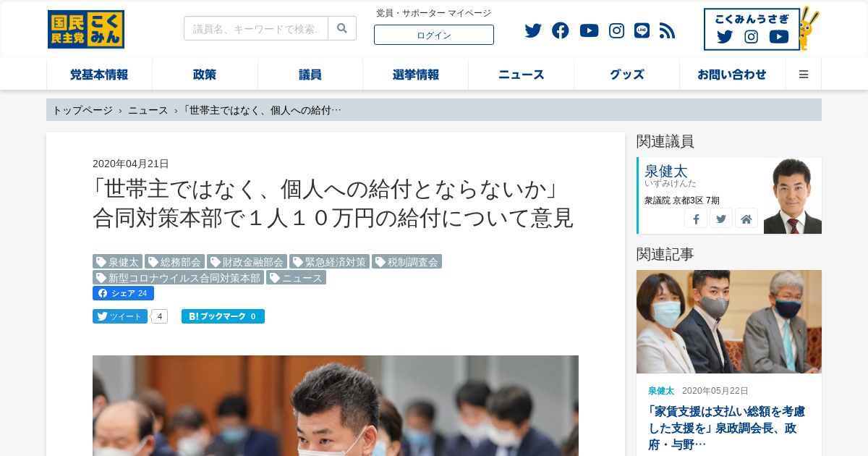Open 「家賃支援は支払い総額を考慮 article link
868x456 pixels.
click(726, 427)
